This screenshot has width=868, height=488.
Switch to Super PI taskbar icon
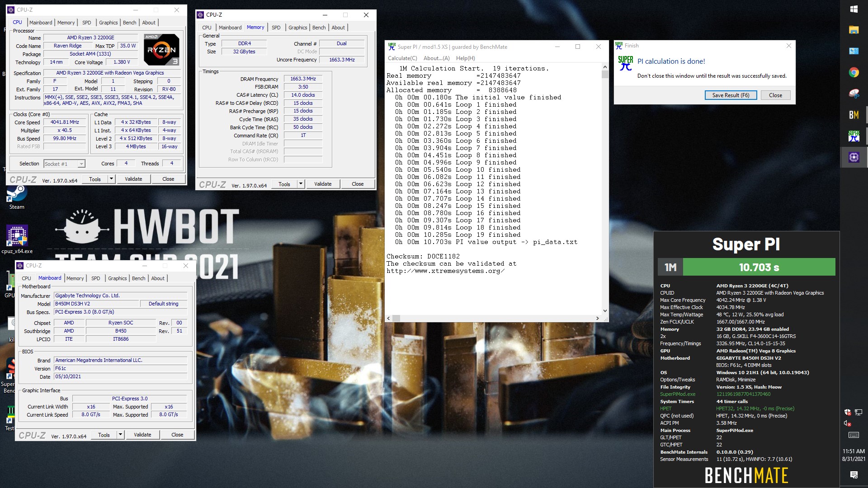[x=854, y=136]
